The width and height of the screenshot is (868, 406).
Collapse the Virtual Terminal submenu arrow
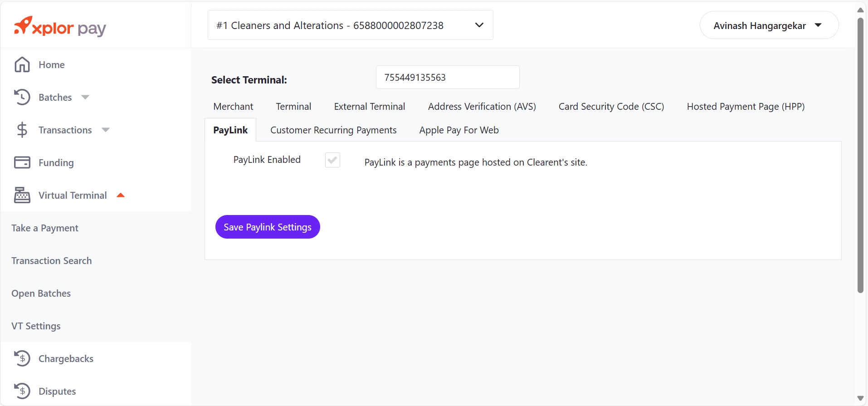coord(121,196)
